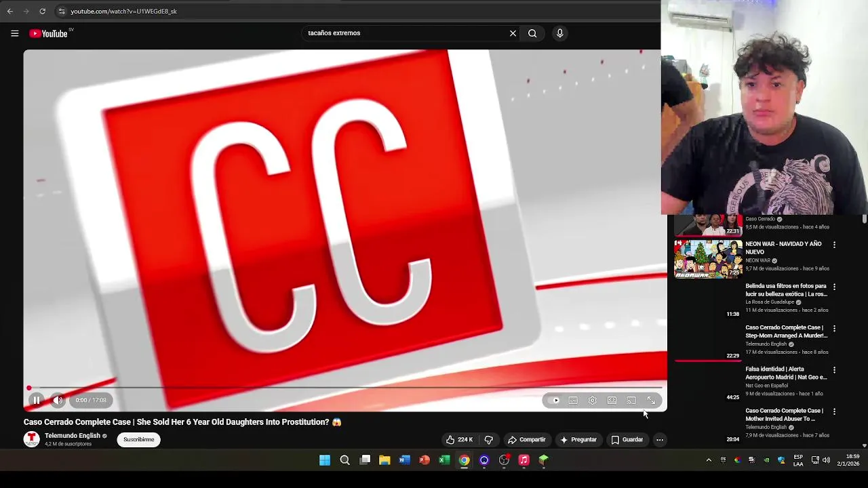Viewport: 868px width, 488px height.
Task: Open File Explorer from taskbar
Action: pos(384,460)
